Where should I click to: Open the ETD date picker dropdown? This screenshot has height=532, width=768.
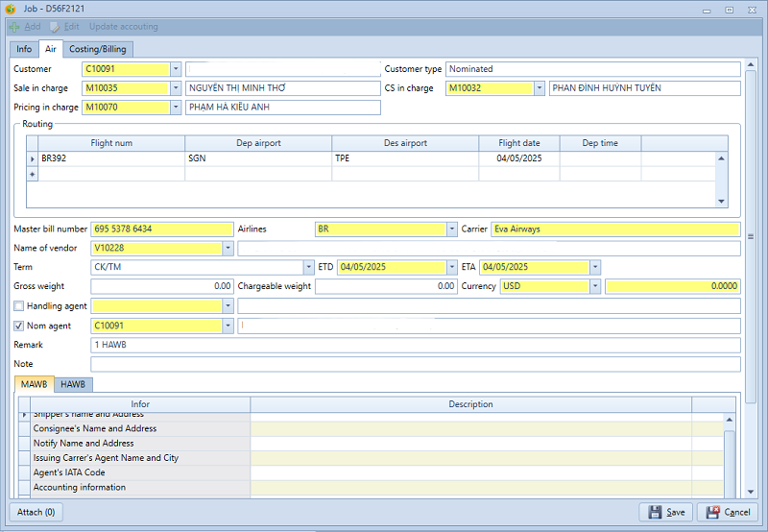point(451,267)
